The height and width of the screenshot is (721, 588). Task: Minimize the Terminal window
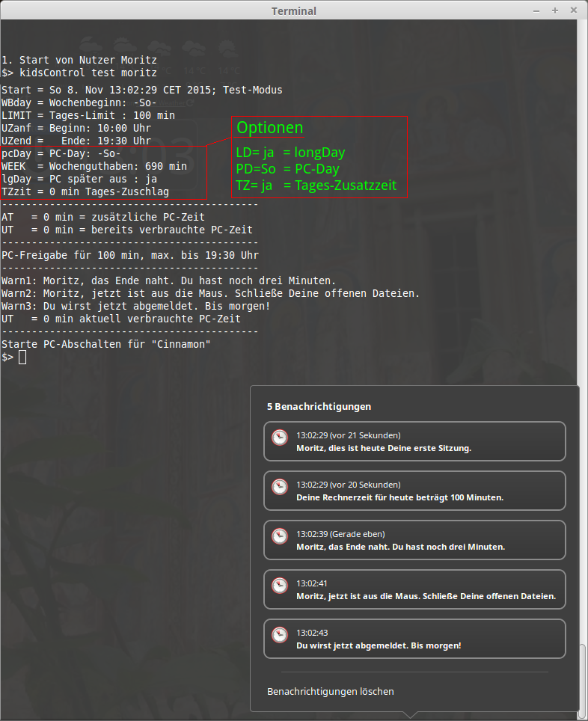pyautogui.click(x=536, y=10)
